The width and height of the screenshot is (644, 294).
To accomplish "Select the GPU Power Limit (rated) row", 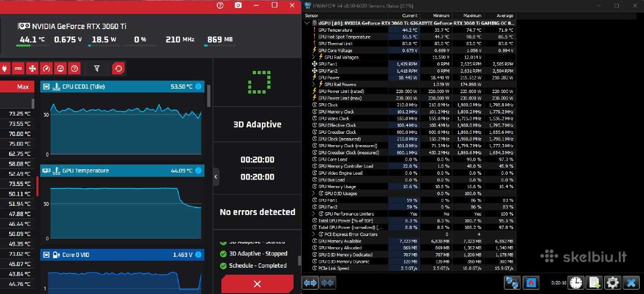I will coord(411,91).
